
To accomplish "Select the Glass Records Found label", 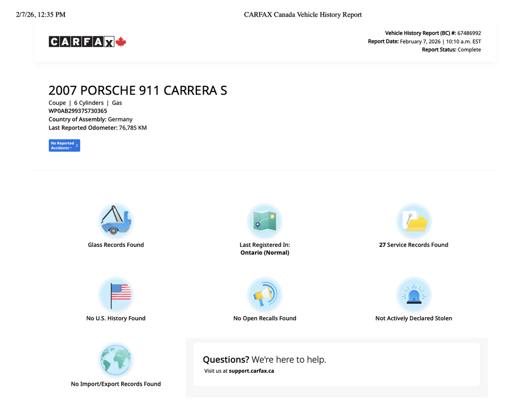I will [116, 245].
